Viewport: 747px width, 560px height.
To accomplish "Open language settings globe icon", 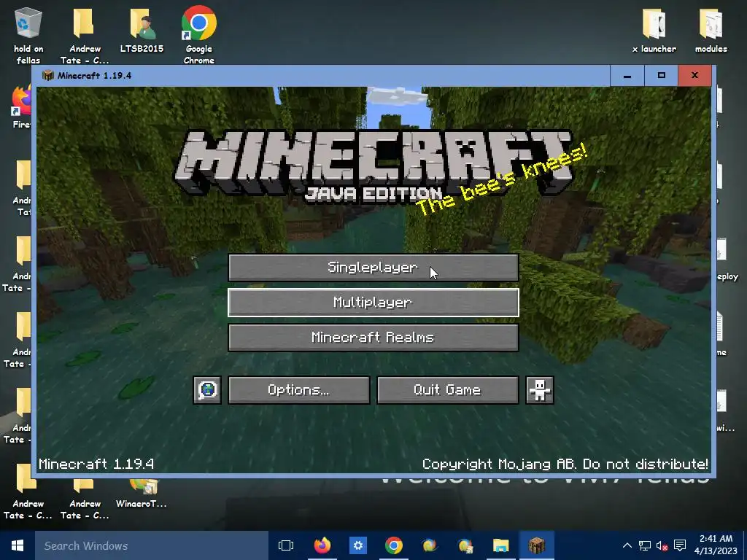I will [207, 390].
